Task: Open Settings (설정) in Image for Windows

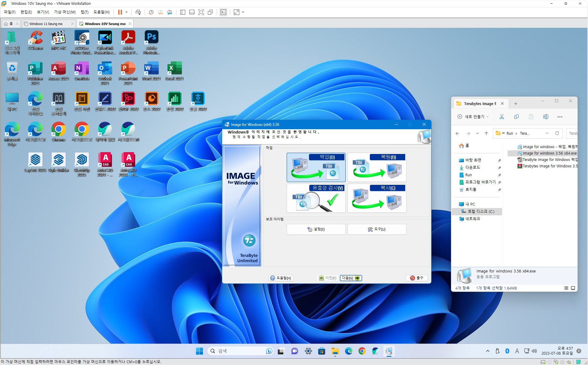Action: pos(316,229)
